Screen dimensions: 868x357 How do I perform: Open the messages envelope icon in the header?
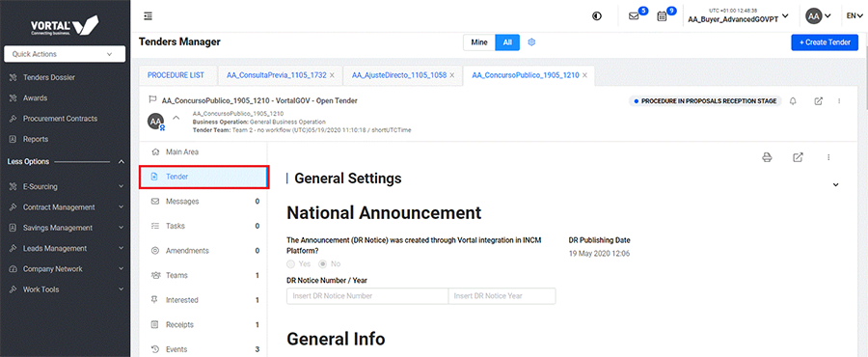[x=634, y=16]
